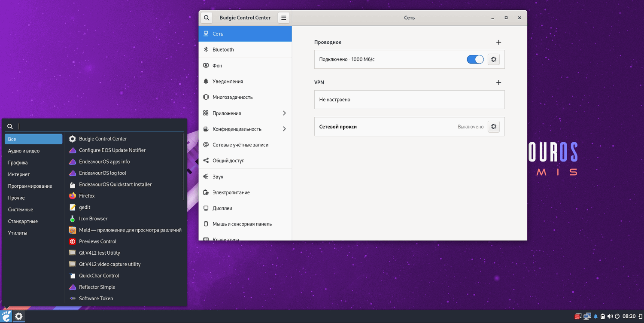Launch gedit text editor from menu

(125, 207)
